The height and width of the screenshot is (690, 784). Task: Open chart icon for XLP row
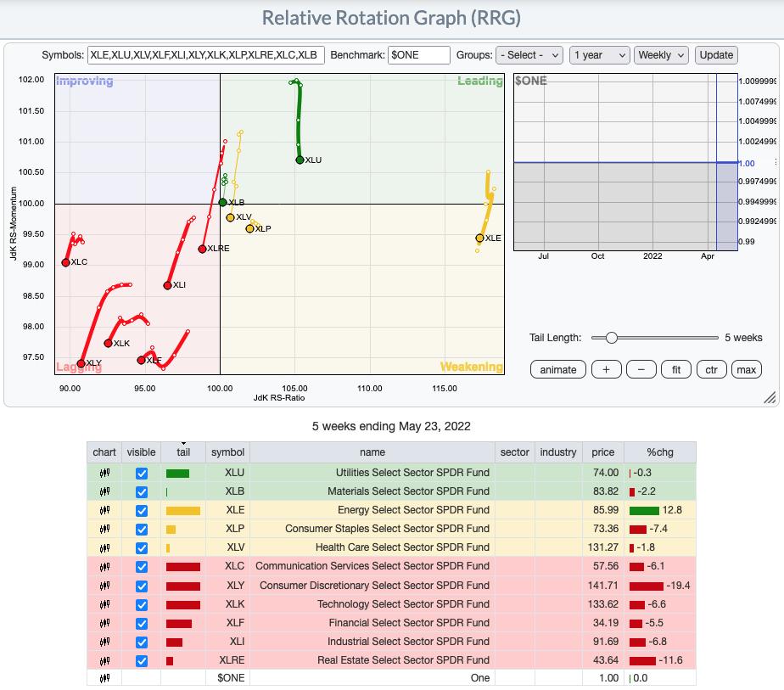(104, 529)
